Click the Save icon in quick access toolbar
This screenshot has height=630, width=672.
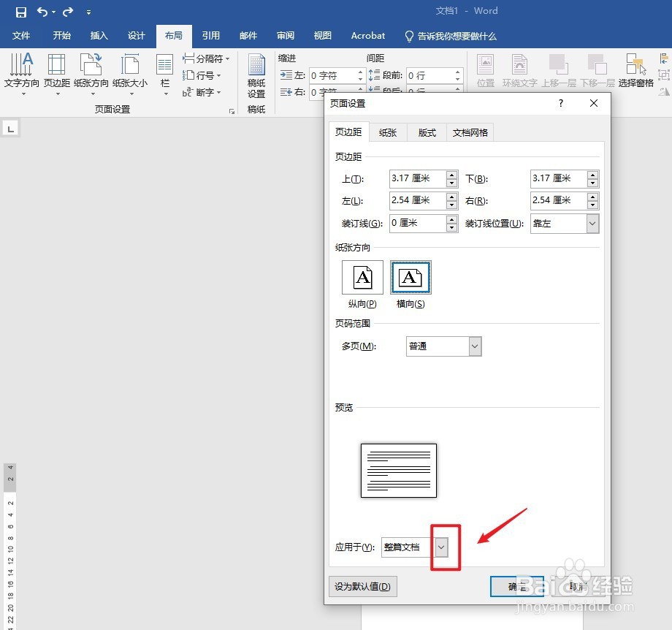pyautogui.click(x=20, y=12)
